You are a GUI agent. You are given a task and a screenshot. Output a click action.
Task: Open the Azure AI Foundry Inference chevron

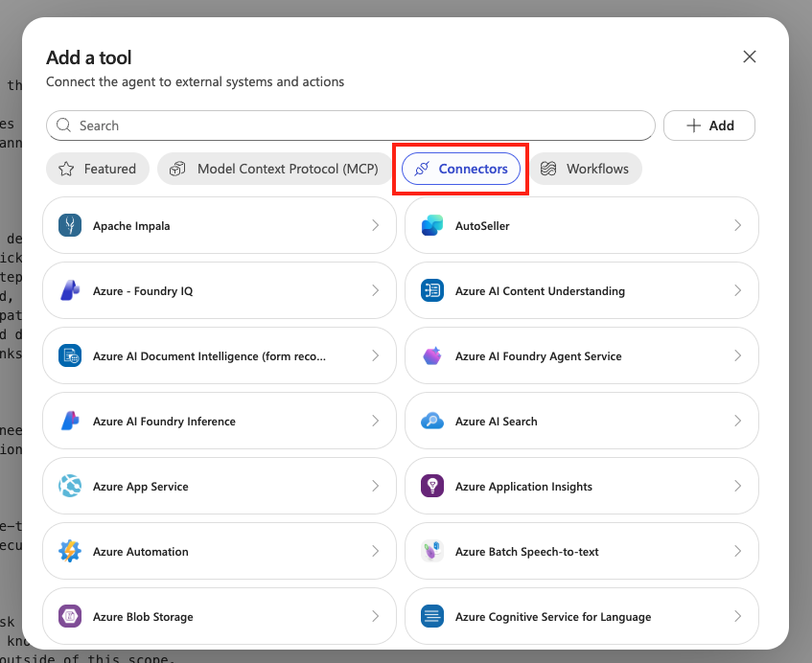[x=376, y=422]
